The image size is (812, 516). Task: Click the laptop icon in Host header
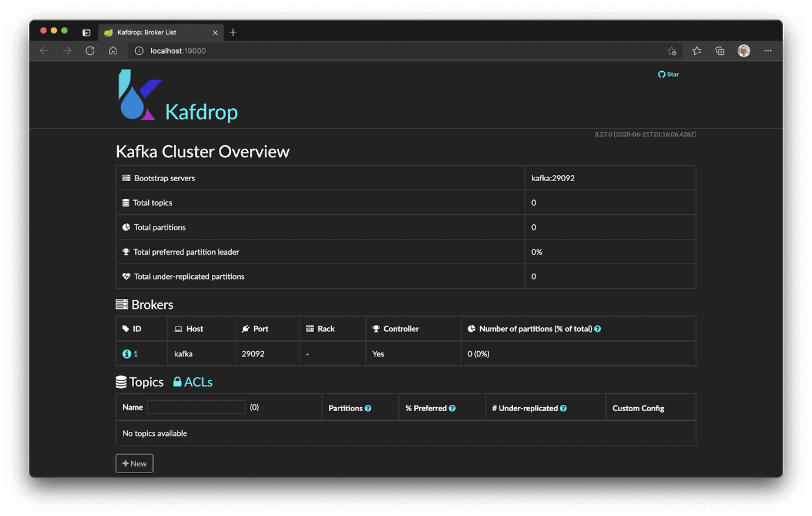[x=178, y=329]
